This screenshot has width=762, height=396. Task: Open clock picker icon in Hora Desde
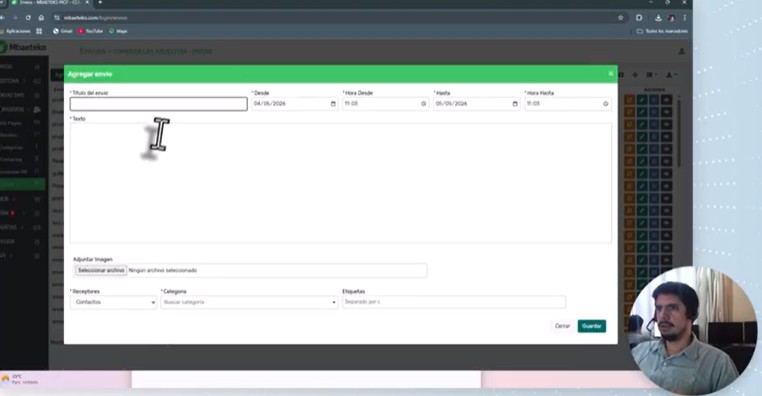click(x=423, y=103)
